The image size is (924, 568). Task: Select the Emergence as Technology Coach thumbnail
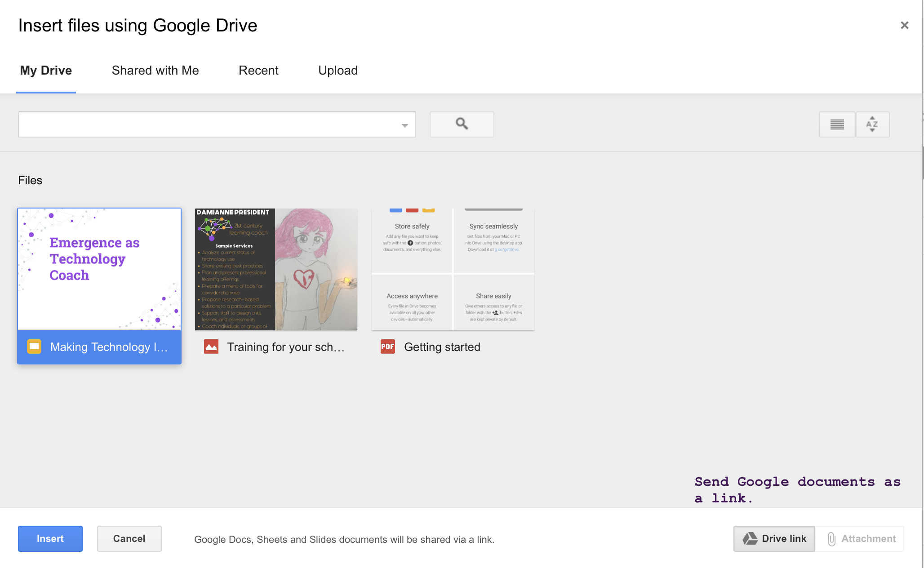click(99, 269)
